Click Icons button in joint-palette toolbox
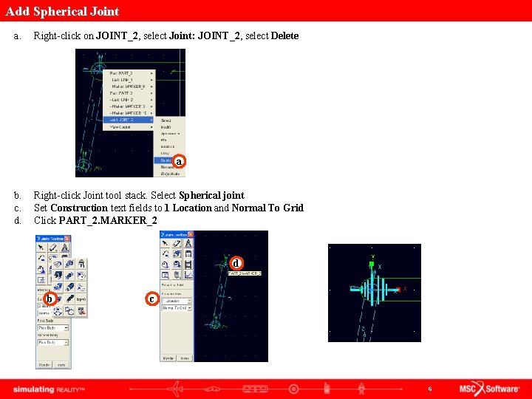Screen dimensions: 532x399 tap(61, 365)
